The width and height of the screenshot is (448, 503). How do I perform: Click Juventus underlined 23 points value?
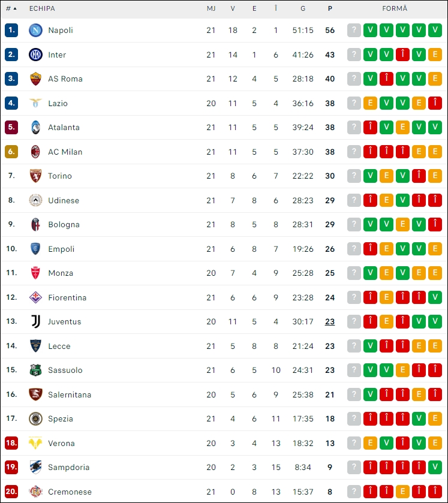330,321
